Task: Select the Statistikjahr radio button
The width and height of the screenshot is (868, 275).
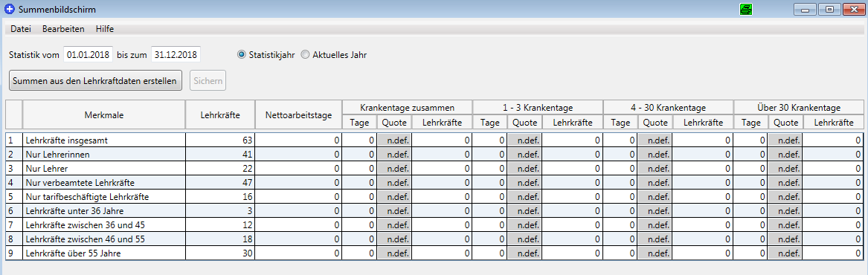Action: [266, 55]
